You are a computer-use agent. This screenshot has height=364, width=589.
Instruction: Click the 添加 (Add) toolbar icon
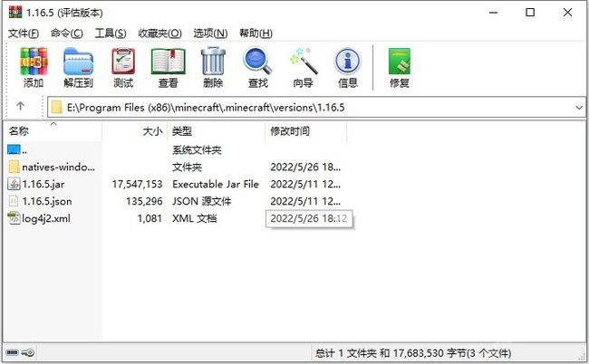point(34,68)
